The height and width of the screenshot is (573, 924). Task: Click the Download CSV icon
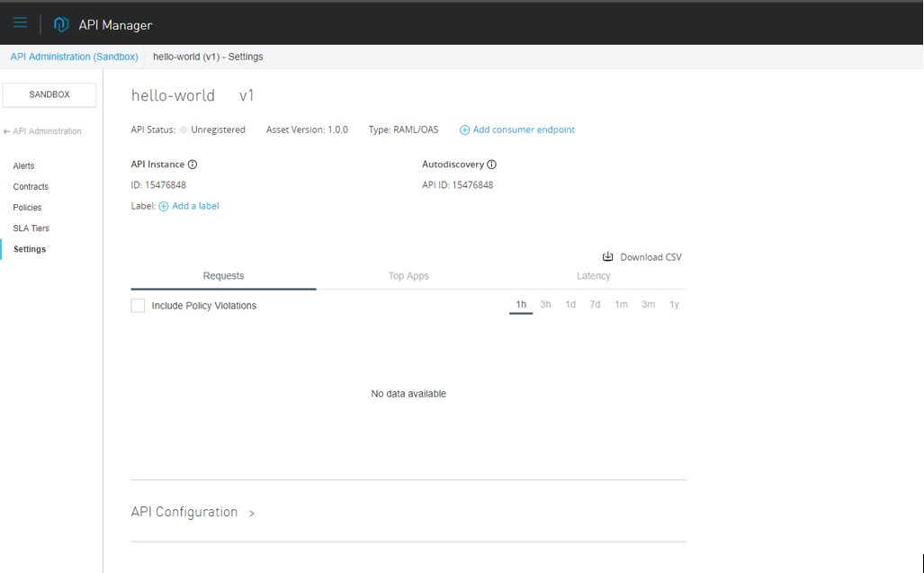click(607, 256)
